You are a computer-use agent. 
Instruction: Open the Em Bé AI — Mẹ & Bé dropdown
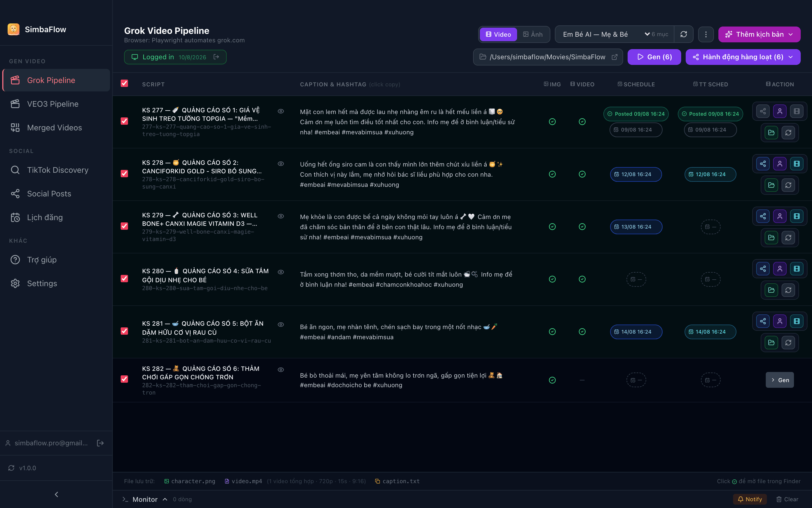click(615, 34)
